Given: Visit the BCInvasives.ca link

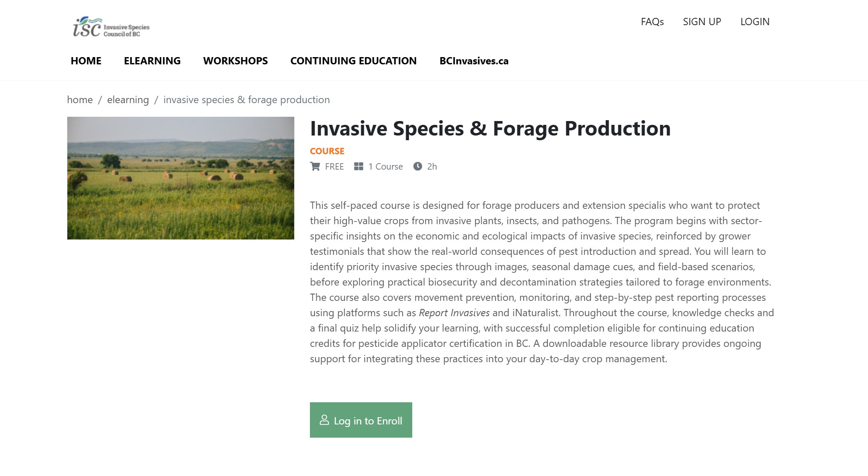Looking at the screenshot, I should coord(474,61).
